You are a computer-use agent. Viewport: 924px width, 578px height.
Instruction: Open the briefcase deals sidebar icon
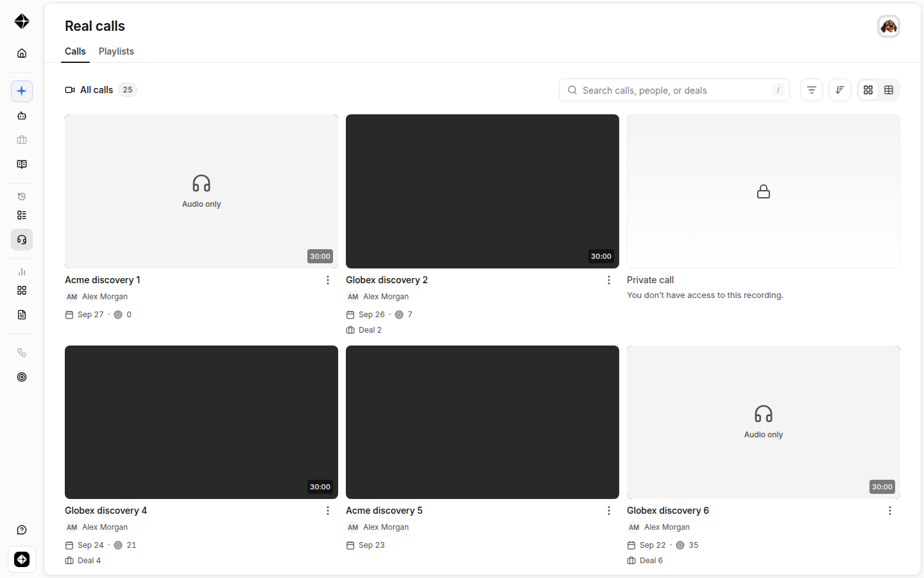point(22,140)
